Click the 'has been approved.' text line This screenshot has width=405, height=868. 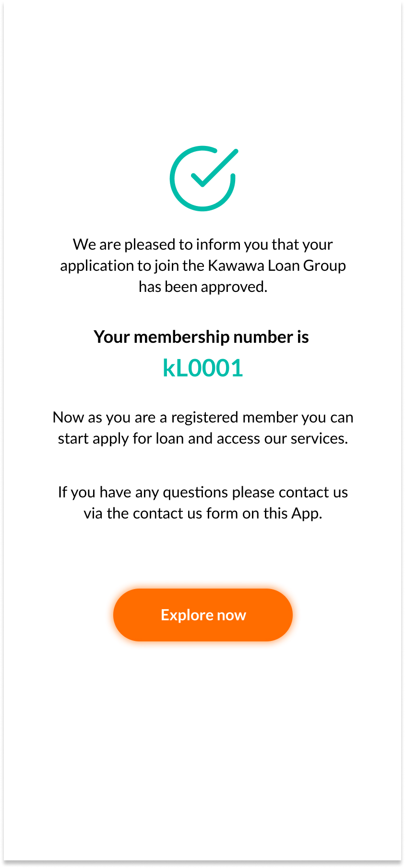click(203, 287)
